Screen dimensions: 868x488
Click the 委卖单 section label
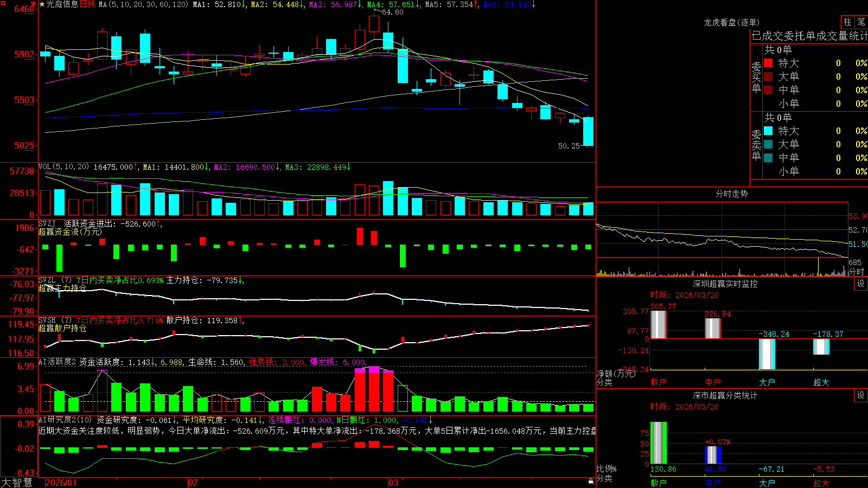[x=756, y=145]
